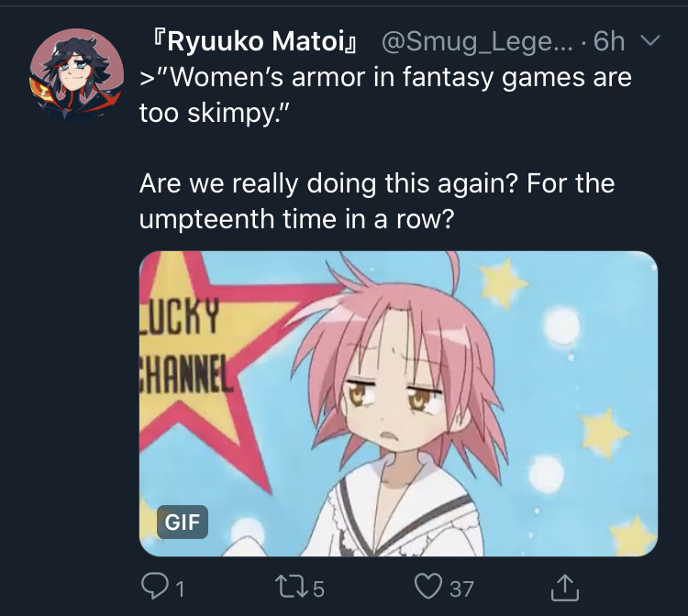Select the quoted "Women's armor in fantasy games" line

[386, 78]
